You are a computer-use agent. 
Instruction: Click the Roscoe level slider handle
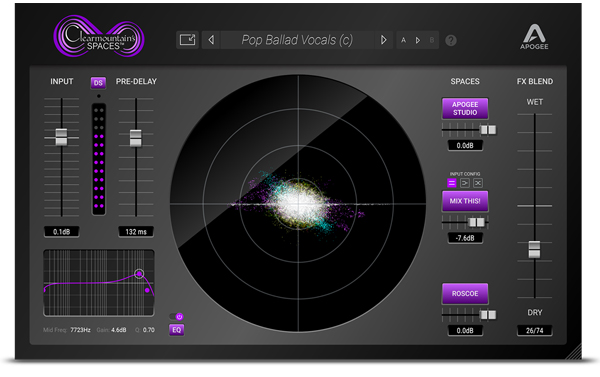(x=488, y=315)
